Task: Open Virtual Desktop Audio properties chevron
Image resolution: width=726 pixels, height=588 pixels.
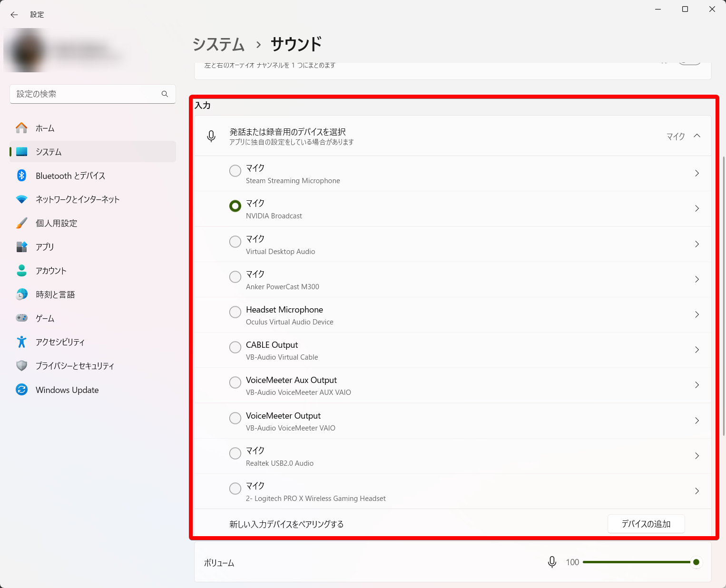Action: pyautogui.click(x=697, y=244)
